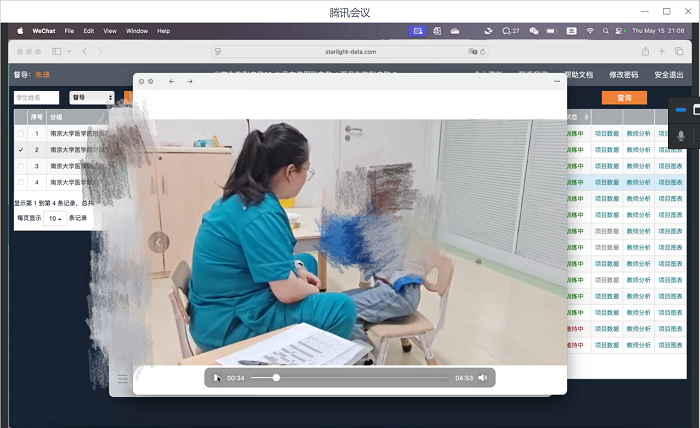Open the 修改密码 link
This screenshot has width=700, height=428.
tap(624, 75)
